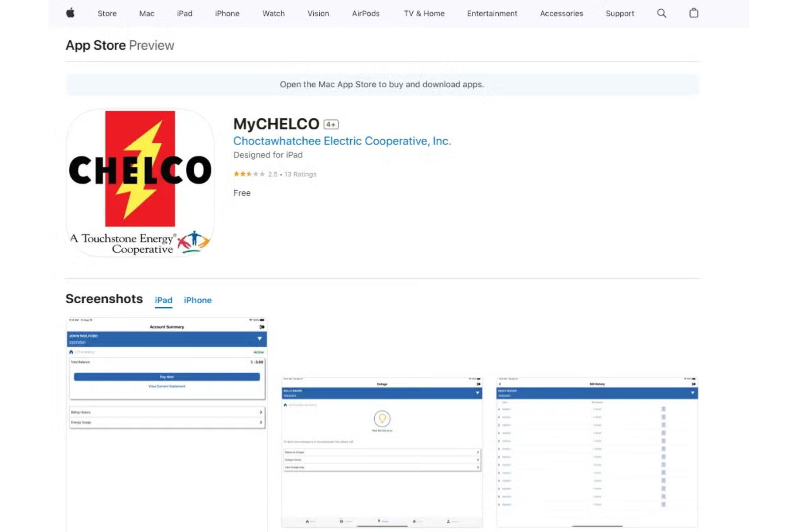Click the View Current Statement link
The height and width of the screenshot is (532, 798).
tap(167, 386)
